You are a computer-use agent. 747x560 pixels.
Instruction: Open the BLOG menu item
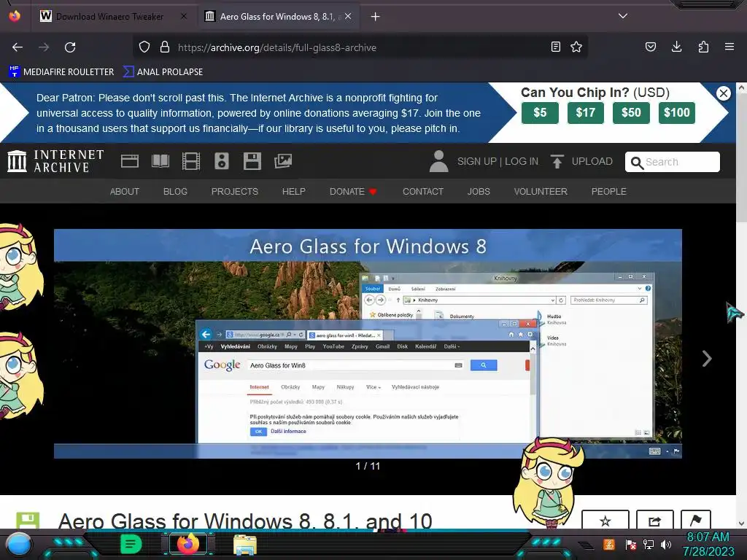click(175, 192)
